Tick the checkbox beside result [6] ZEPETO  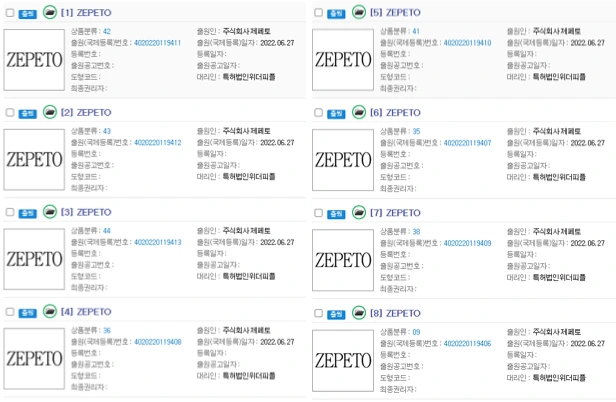pyautogui.click(x=319, y=113)
